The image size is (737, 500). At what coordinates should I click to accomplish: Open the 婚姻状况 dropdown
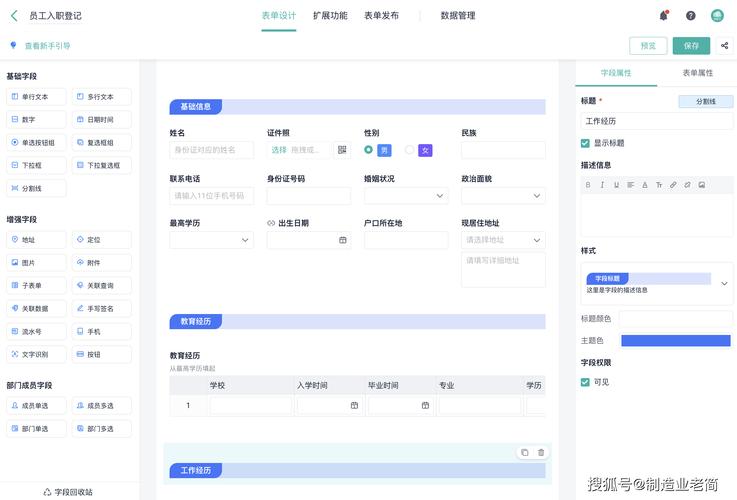(x=406, y=195)
